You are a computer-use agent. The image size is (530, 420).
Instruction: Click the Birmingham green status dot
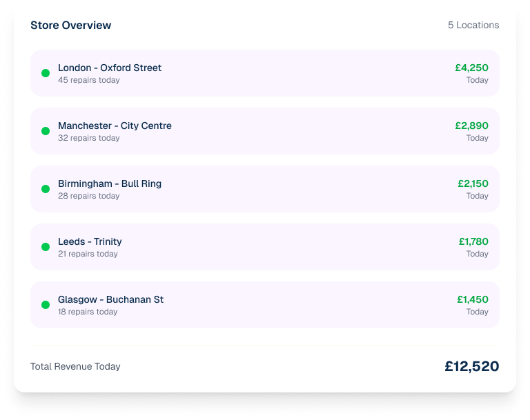(x=46, y=189)
